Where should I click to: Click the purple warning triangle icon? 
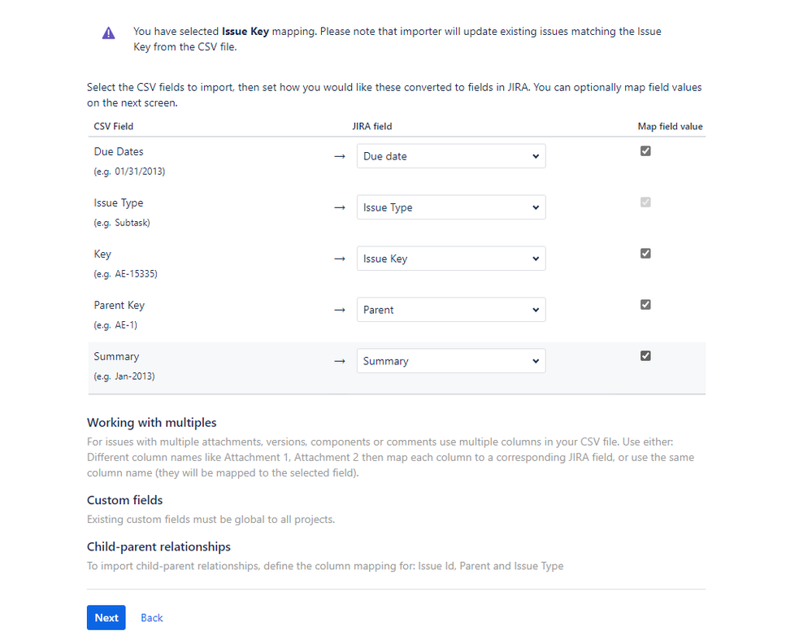[x=108, y=33]
